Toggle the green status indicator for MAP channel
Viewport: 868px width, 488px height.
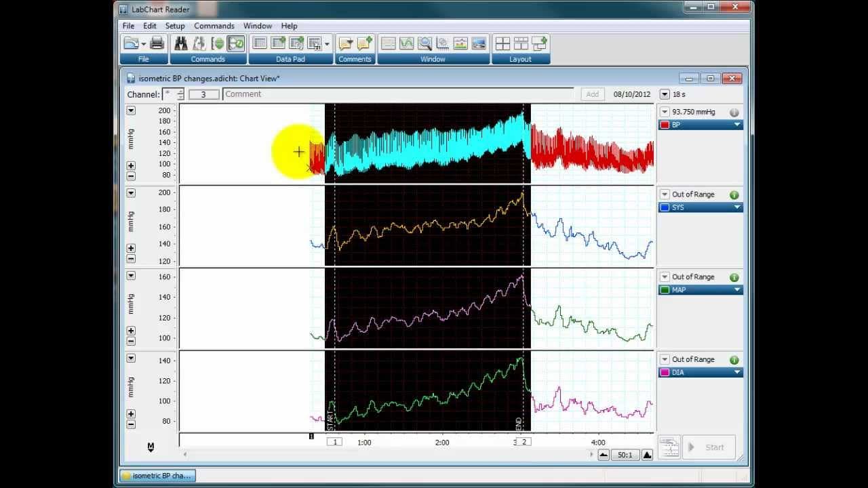(x=734, y=277)
